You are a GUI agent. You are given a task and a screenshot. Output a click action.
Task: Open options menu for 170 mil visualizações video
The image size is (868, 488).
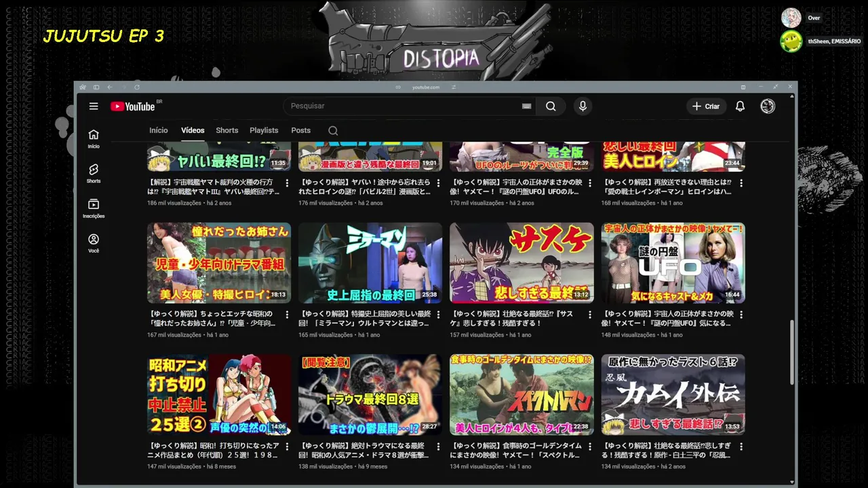click(589, 183)
